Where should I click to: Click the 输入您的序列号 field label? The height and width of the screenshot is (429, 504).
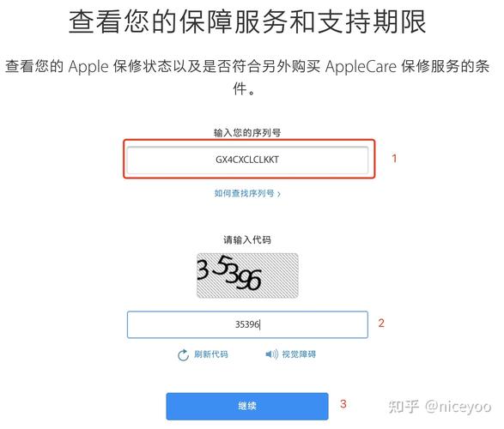click(247, 133)
